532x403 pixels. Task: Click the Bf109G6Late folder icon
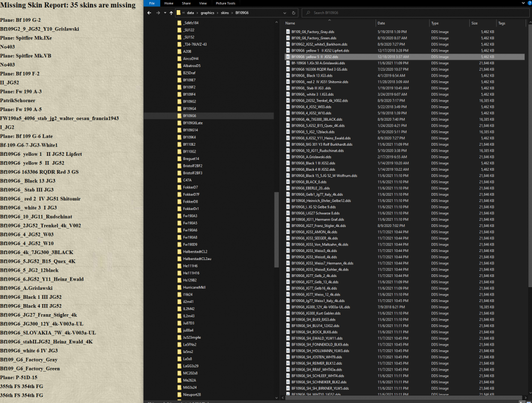click(179, 123)
